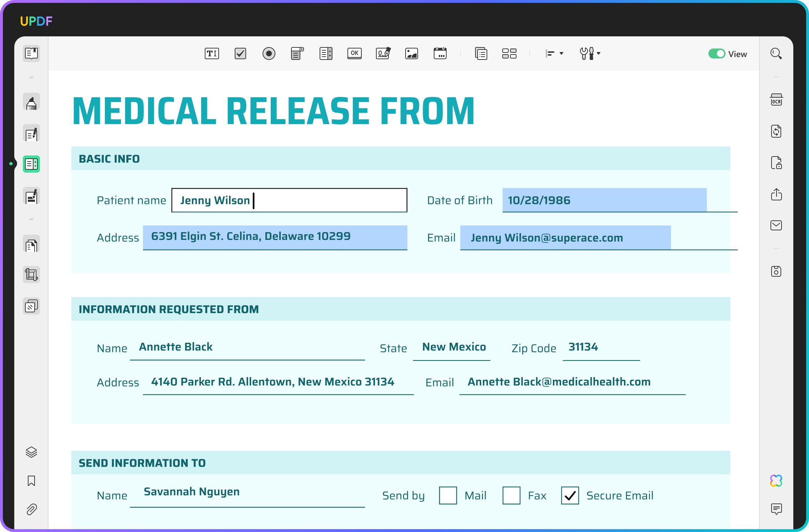Open the layers panel icon
809x532 pixels.
[x=31, y=452]
